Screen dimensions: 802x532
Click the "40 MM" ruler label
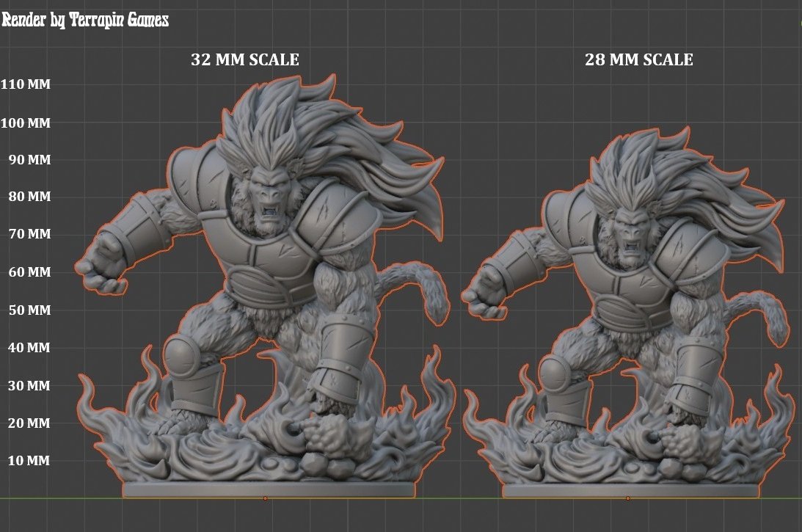click(x=29, y=347)
